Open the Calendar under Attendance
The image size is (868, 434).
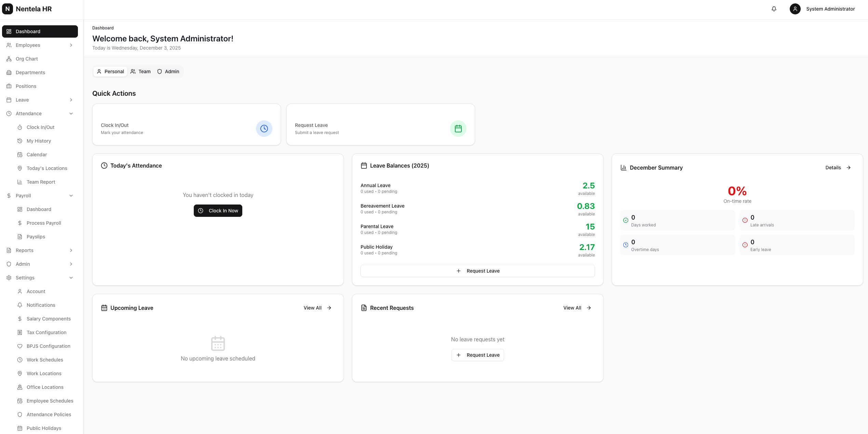[37, 154]
